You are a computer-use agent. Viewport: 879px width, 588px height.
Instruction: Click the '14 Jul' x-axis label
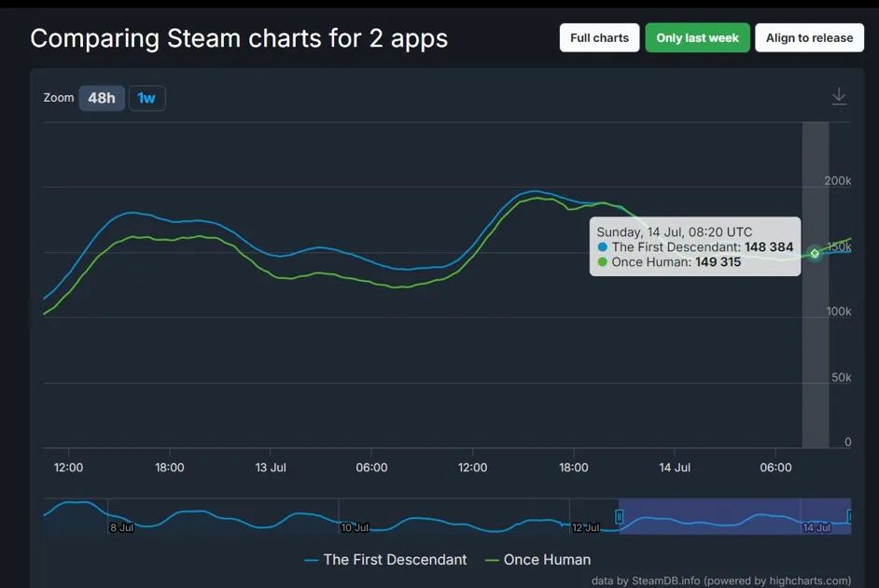coord(675,468)
